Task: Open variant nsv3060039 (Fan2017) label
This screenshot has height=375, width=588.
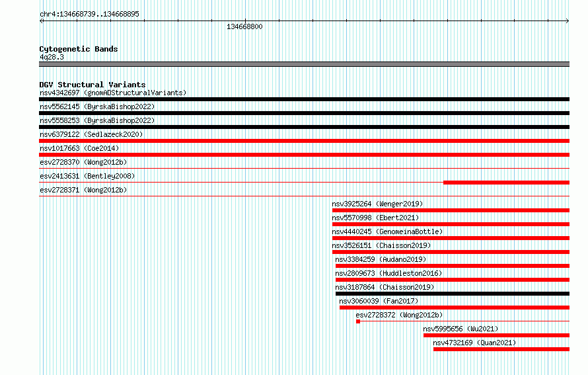Action: (379, 301)
